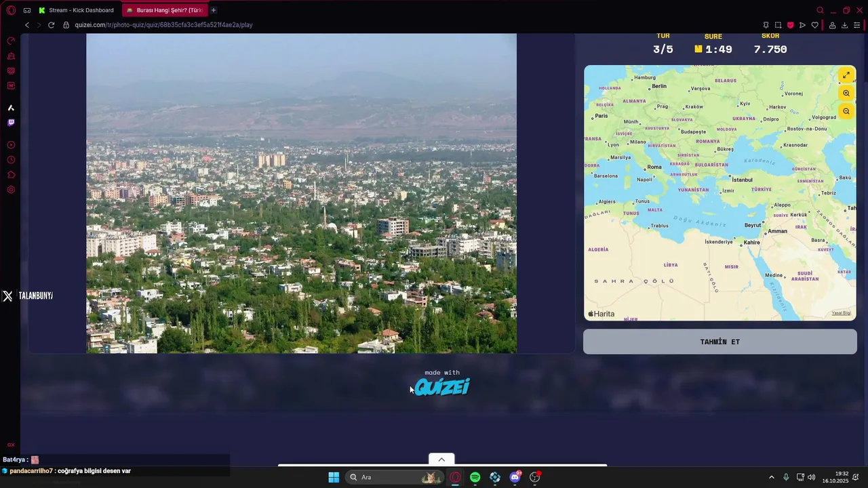The height and width of the screenshot is (488, 868).
Task: Open Windows Start menu
Action: 334,477
